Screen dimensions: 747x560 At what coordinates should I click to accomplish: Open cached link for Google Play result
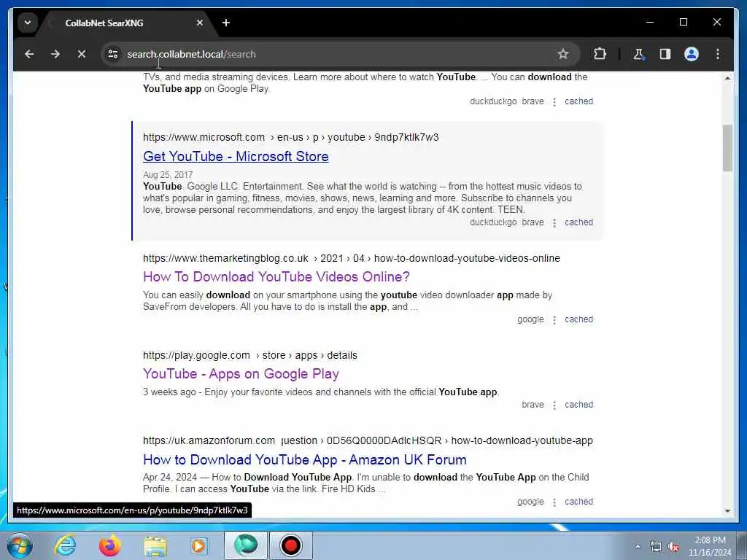pos(578,405)
